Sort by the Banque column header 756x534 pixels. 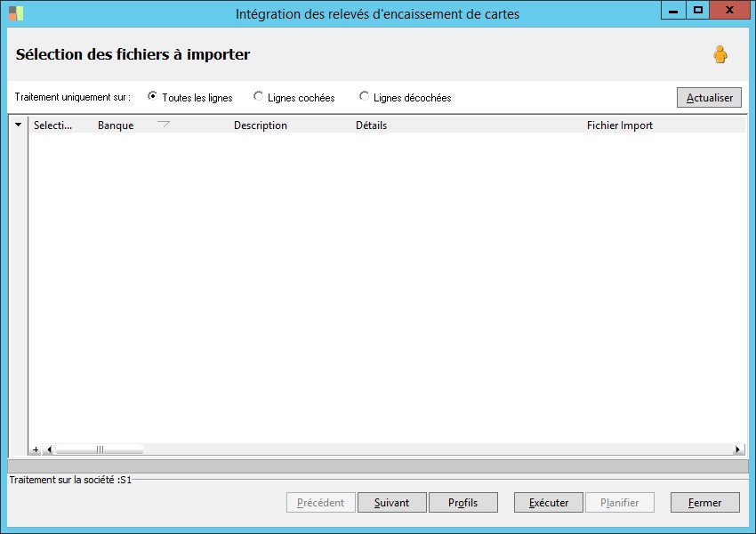tap(116, 125)
